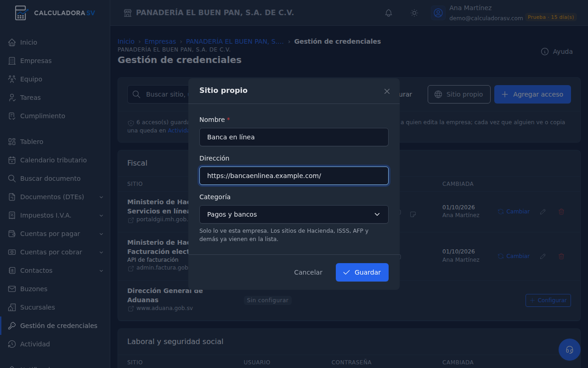This screenshot has width=588, height=368.
Task: Click the Agregar acceso button
Action: [x=532, y=94]
